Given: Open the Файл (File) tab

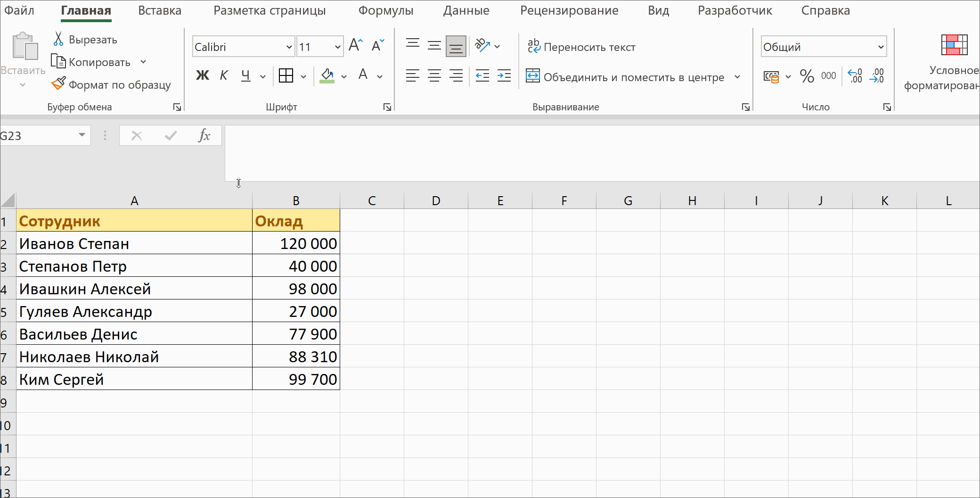Looking at the screenshot, I should (19, 10).
